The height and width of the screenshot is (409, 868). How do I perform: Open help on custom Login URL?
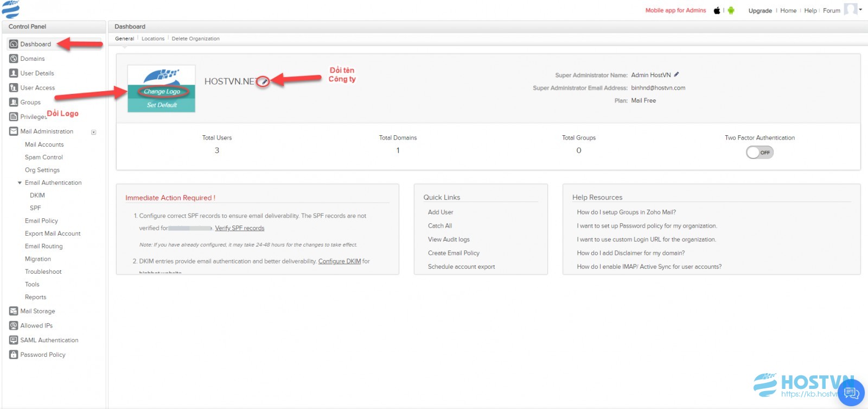point(647,240)
